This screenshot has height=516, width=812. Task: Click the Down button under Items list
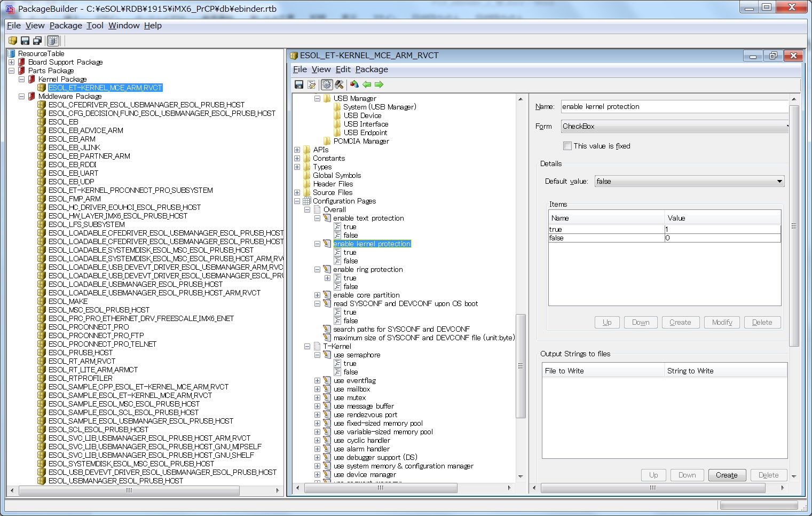click(641, 322)
